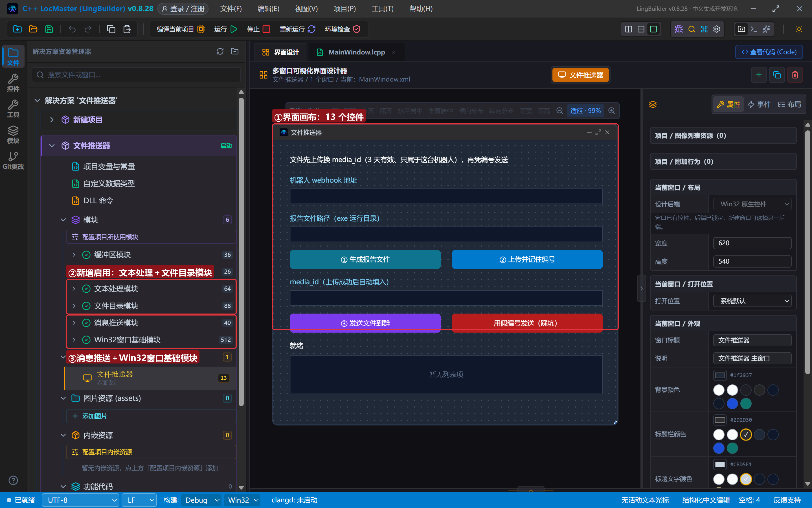Viewport: 812px width, 508px height.
Task: Open the 打开位置 系统默认 dropdown
Action: pos(752,301)
